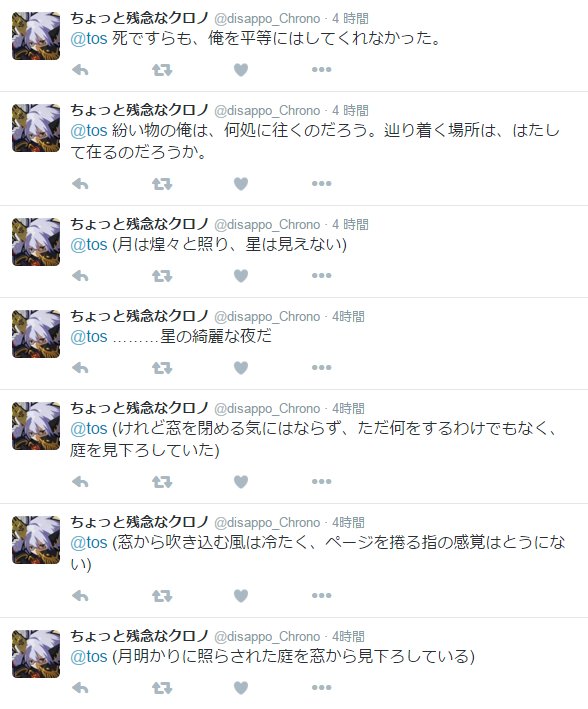Like the tweet 星の綺麗な夜だ
Image resolution: width=588 pixels, height=709 pixels.
click(x=241, y=368)
